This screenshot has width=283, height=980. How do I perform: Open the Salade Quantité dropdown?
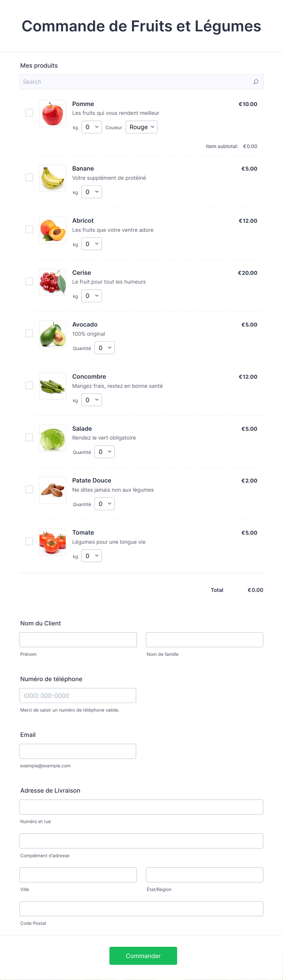coord(104,451)
